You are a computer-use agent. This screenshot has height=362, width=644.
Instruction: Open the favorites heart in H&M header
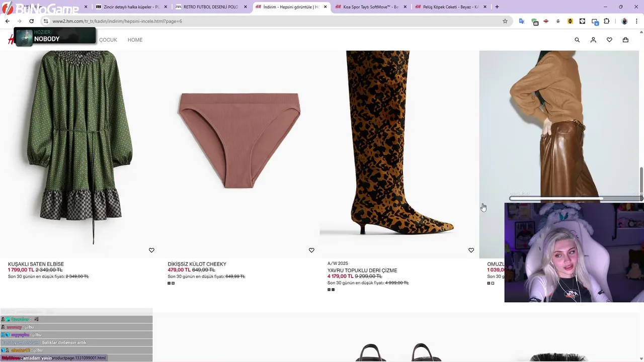[x=609, y=40]
